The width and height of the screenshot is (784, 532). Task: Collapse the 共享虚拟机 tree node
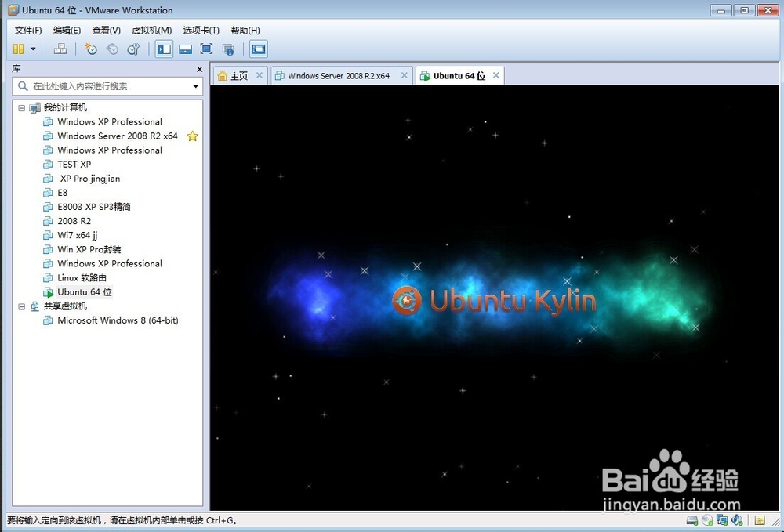21,306
